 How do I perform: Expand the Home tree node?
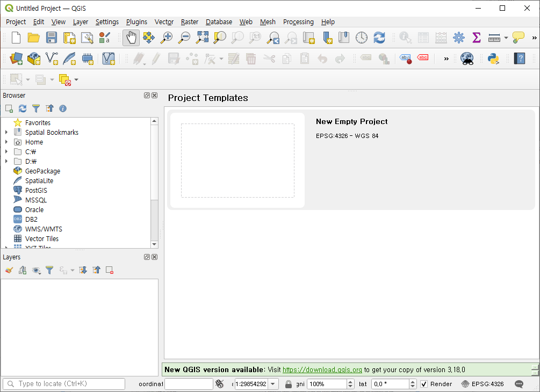pos(6,142)
